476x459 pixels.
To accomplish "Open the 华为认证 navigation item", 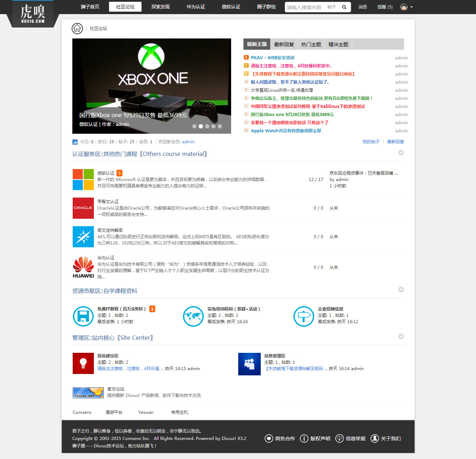I will 196,7.
